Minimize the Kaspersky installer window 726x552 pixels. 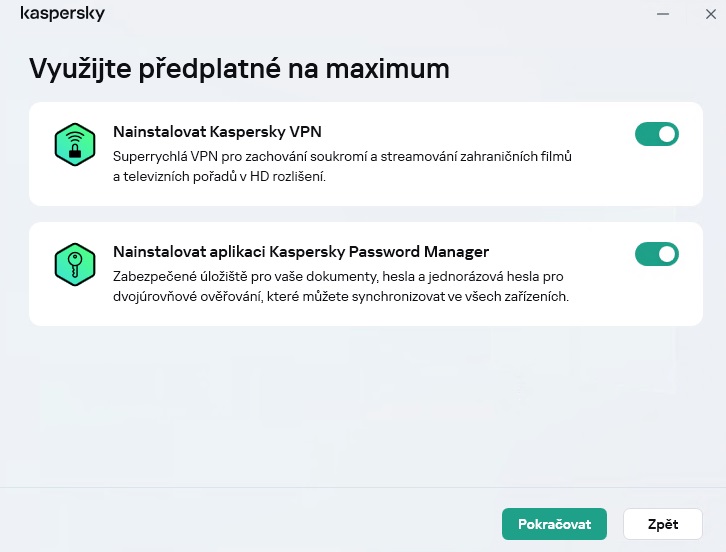[x=663, y=14]
